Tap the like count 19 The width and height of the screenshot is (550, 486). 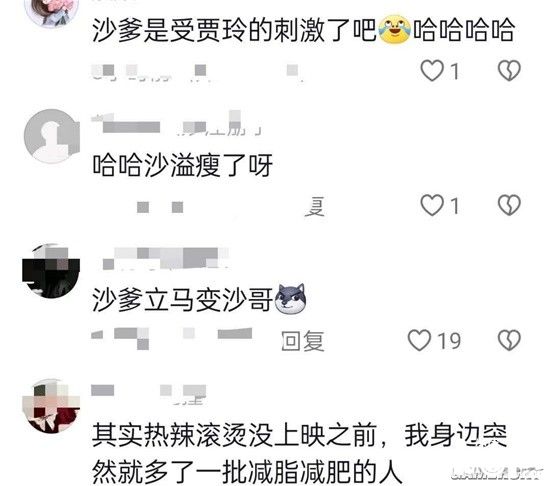click(x=449, y=340)
